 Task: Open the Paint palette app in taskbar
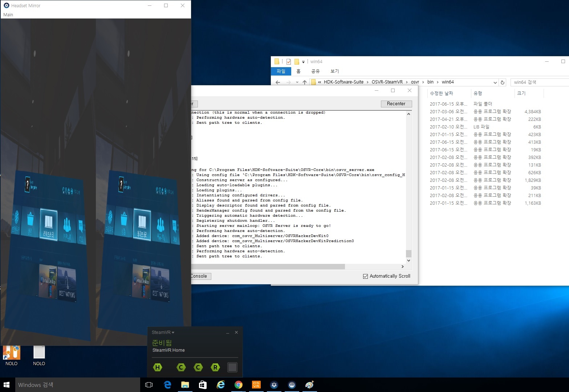310,385
